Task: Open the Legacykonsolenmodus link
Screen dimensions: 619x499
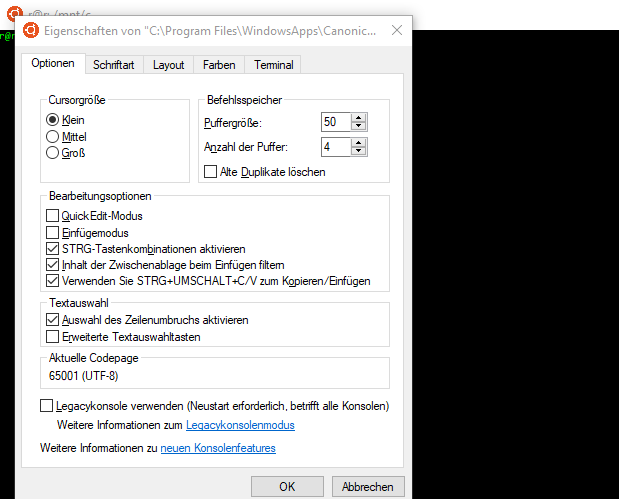Action: tap(240, 425)
